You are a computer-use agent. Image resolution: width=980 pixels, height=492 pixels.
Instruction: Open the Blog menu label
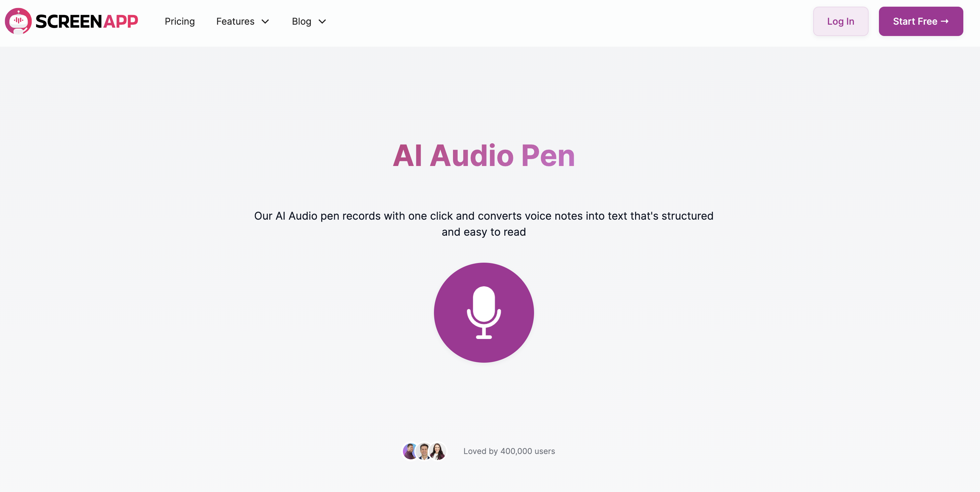click(301, 21)
